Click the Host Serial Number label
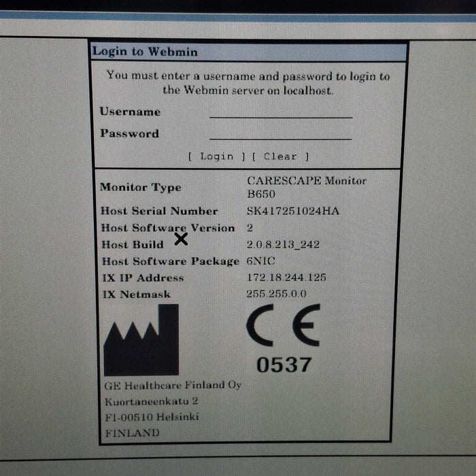This screenshot has width=476, height=476. [160, 211]
